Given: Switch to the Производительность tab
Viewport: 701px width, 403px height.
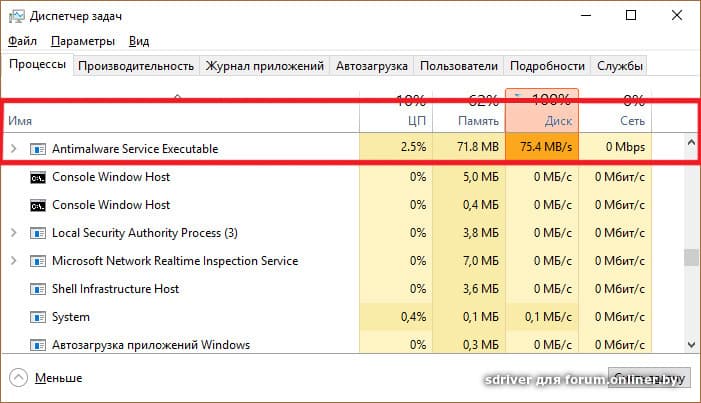Looking at the screenshot, I should click(135, 66).
